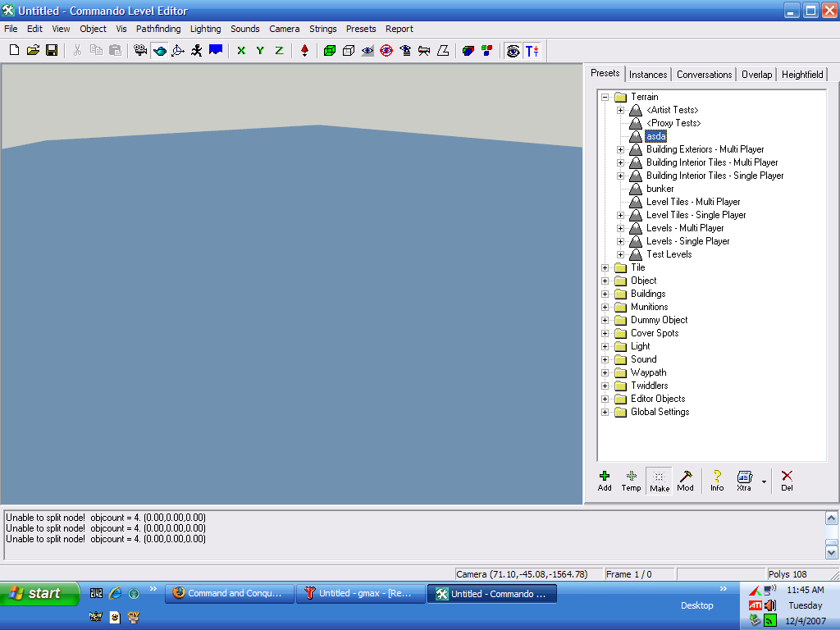Click the running character toolbar icon
The height and width of the screenshot is (630, 840).
[197, 51]
